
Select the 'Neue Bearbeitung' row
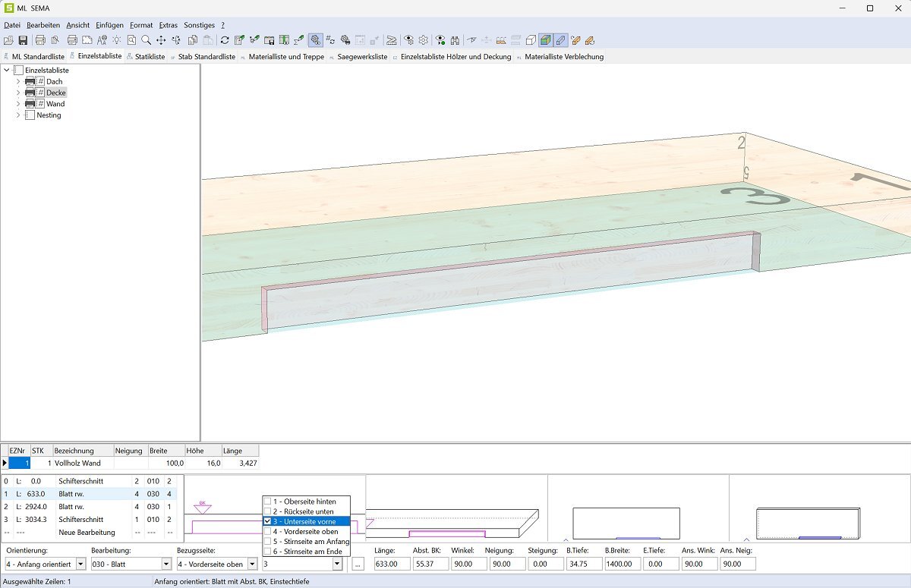(x=87, y=533)
